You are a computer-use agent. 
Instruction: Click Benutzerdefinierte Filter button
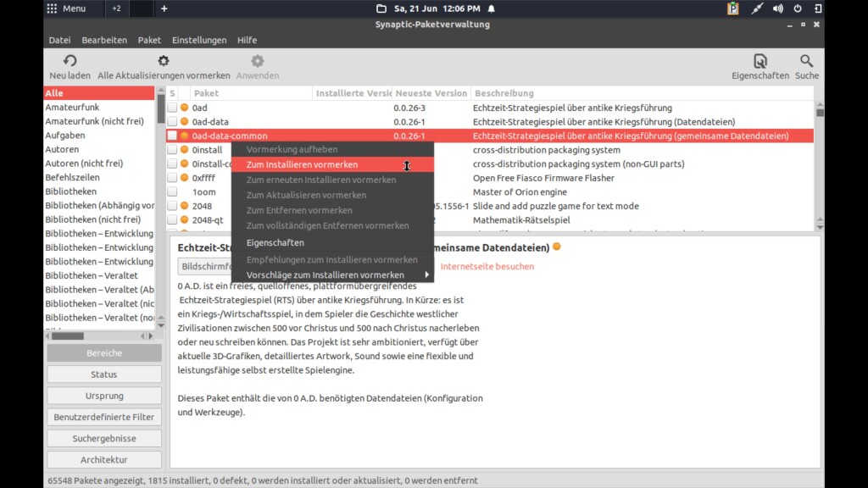coord(104,417)
